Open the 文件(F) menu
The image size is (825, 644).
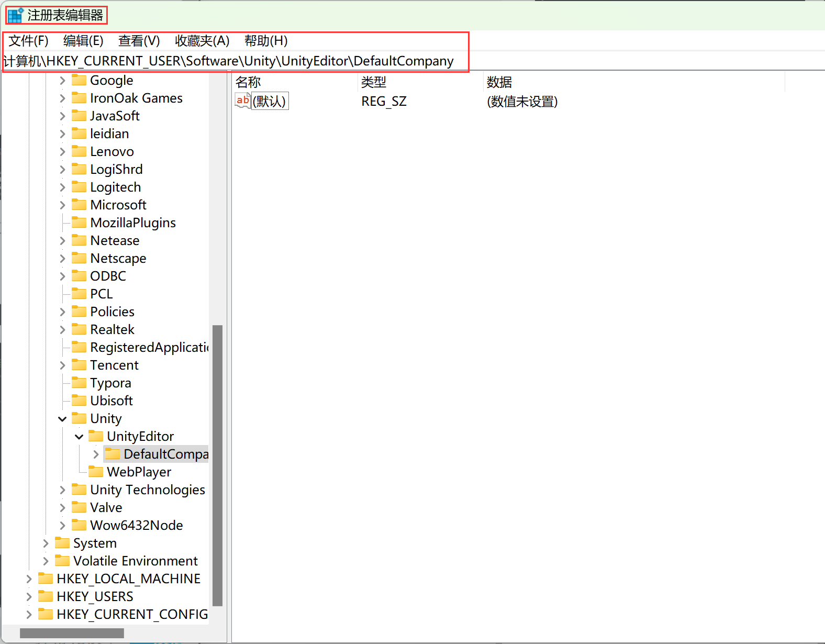pyautogui.click(x=28, y=41)
